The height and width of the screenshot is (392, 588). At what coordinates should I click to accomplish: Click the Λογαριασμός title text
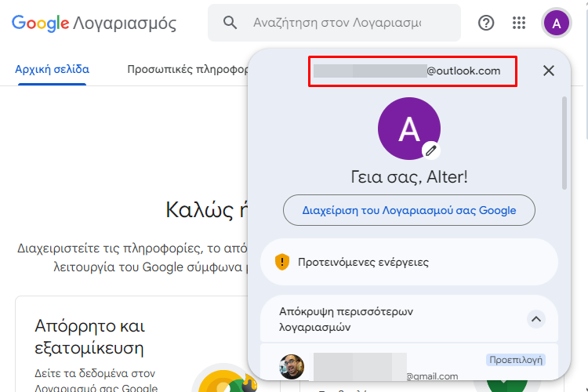click(125, 24)
